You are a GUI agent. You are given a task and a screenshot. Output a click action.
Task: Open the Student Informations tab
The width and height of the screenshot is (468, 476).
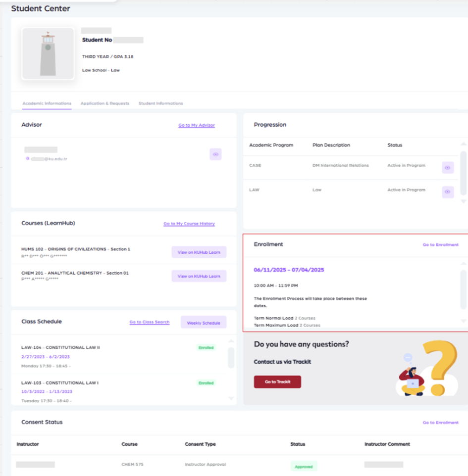click(x=160, y=103)
